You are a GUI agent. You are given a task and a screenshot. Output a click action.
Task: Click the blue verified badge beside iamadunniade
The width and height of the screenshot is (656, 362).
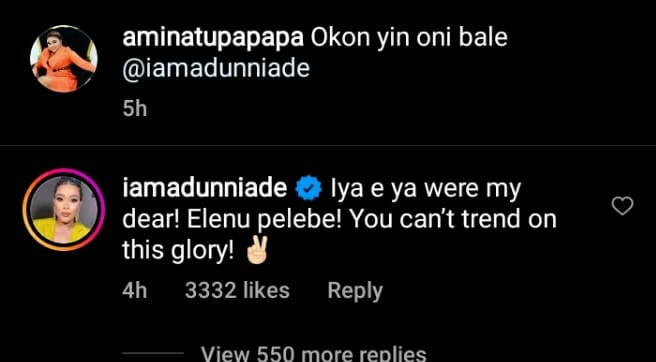(x=308, y=190)
